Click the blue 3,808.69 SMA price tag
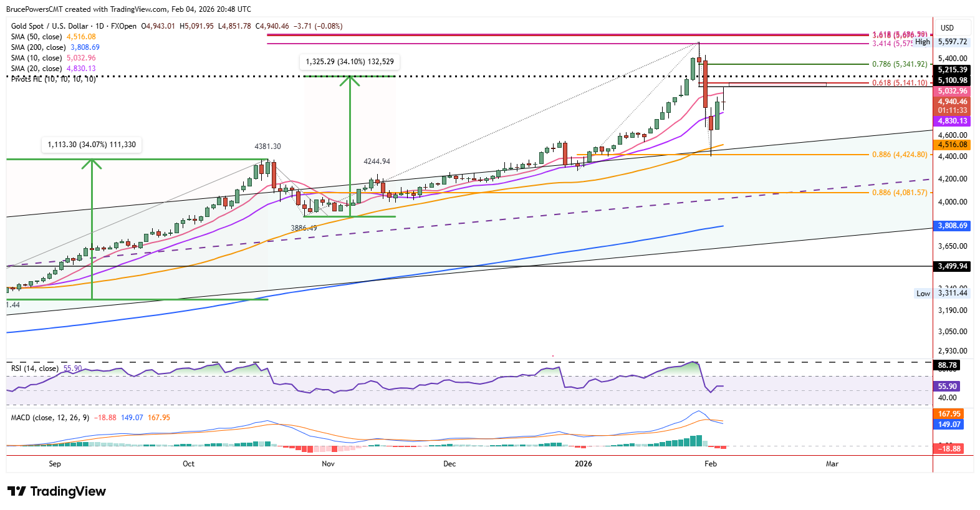The image size is (980, 510). pyautogui.click(x=952, y=226)
